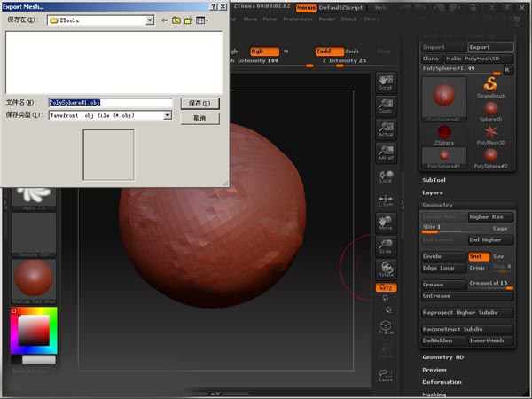Expand the Deformation section
This screenshot has width=532, height=399.
(x=442, y=382)
